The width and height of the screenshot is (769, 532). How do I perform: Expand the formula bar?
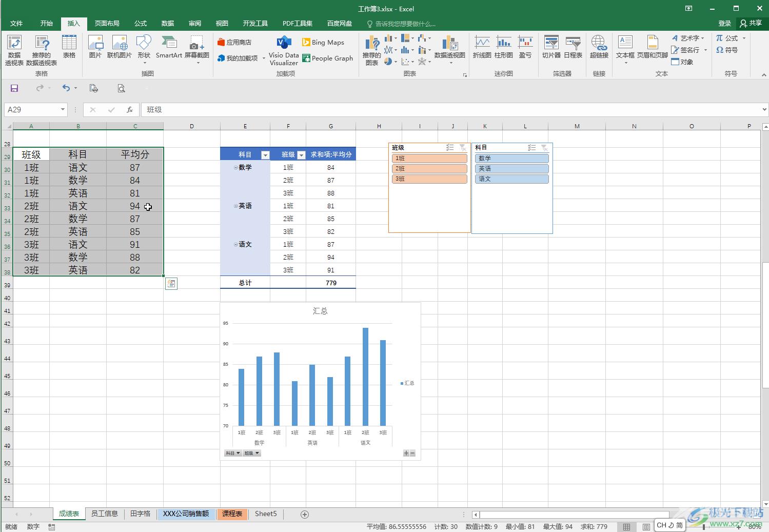(764, 109)
